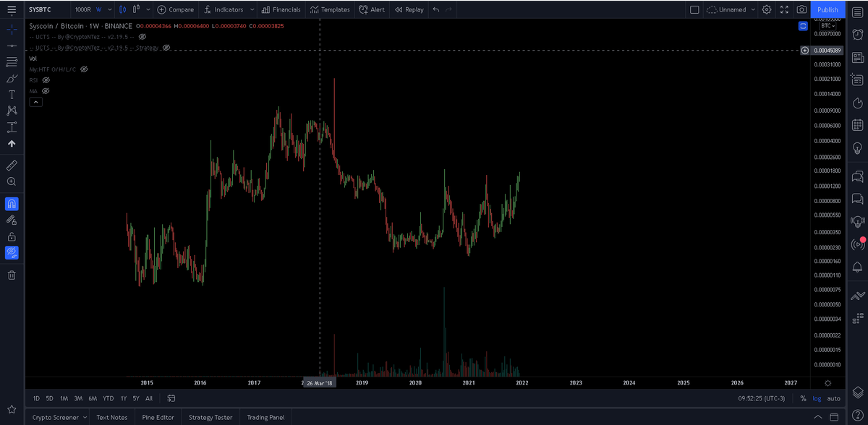Viewport: 868px width, 425px height.
Task: Pick the ruler Measure tool
Action: 12,166
